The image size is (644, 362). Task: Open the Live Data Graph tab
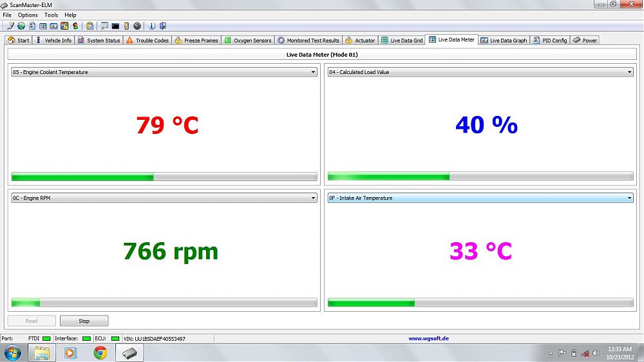[x=504, y=41]
